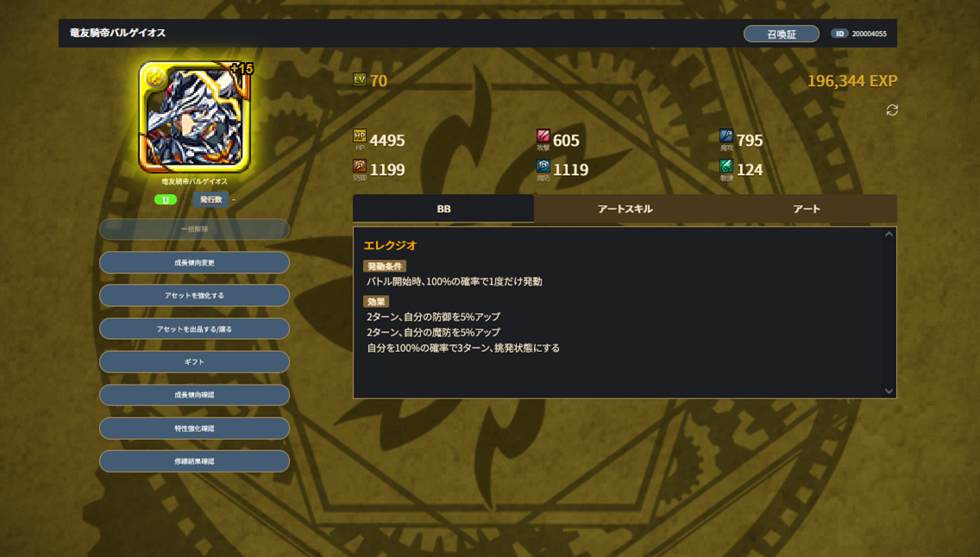This screenshot has width=980, height=557.
Task: Click the LV level icon
Action: (x=360, y=79)
